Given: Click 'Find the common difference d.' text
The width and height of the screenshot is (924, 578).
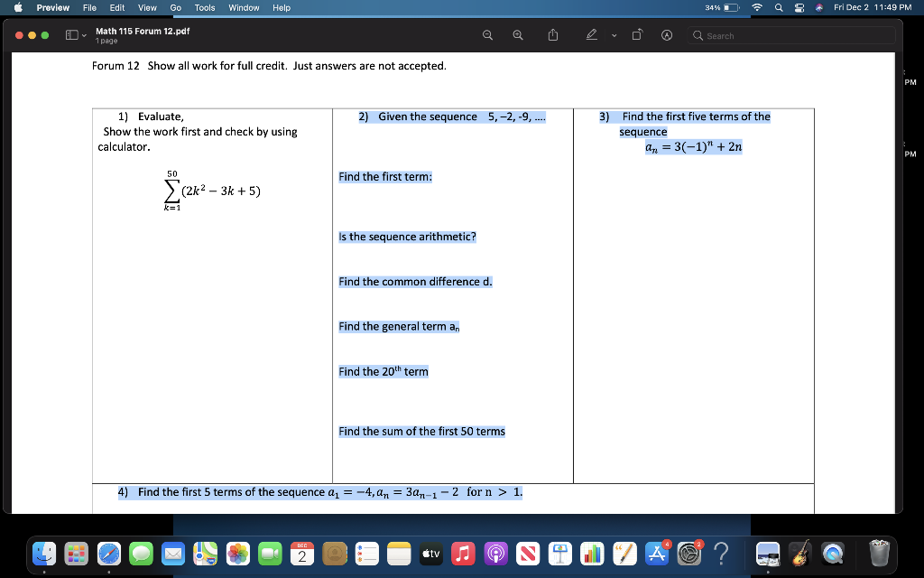Looking at the screenshot, I should coord(415,282).
